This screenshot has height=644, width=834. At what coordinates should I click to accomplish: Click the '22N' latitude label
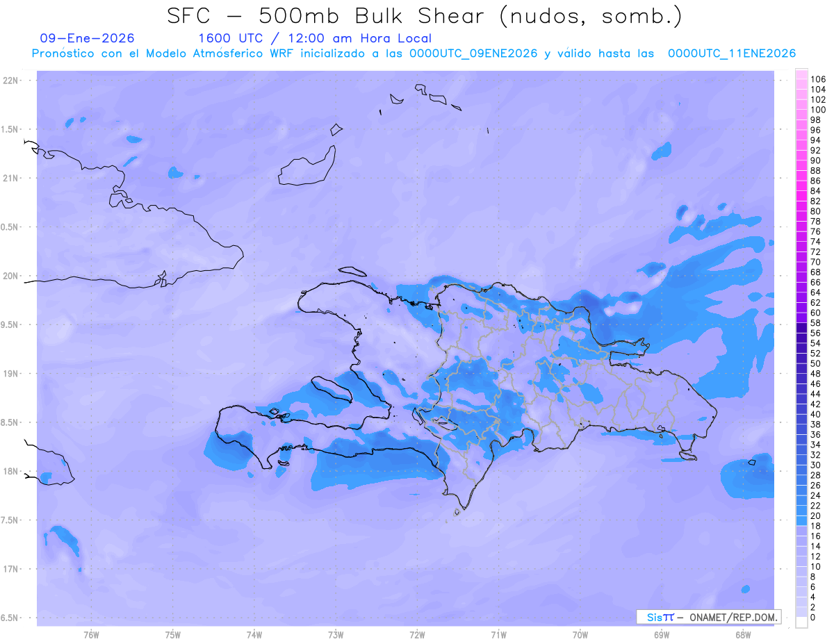[x=10, y=81]
